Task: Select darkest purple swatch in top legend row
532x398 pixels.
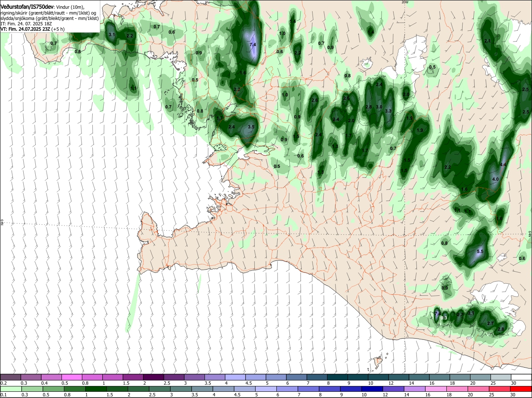Action: tap(153, 377)
